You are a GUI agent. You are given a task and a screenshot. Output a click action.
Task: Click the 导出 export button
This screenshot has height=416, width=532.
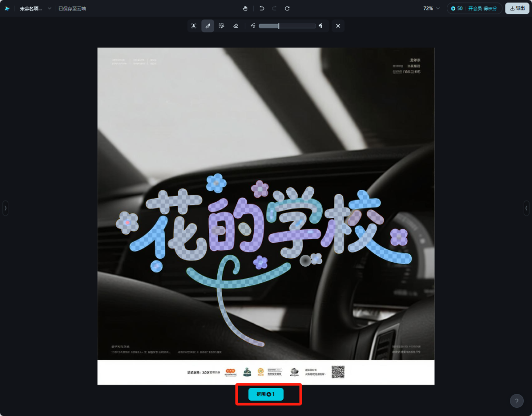point(517,8)
